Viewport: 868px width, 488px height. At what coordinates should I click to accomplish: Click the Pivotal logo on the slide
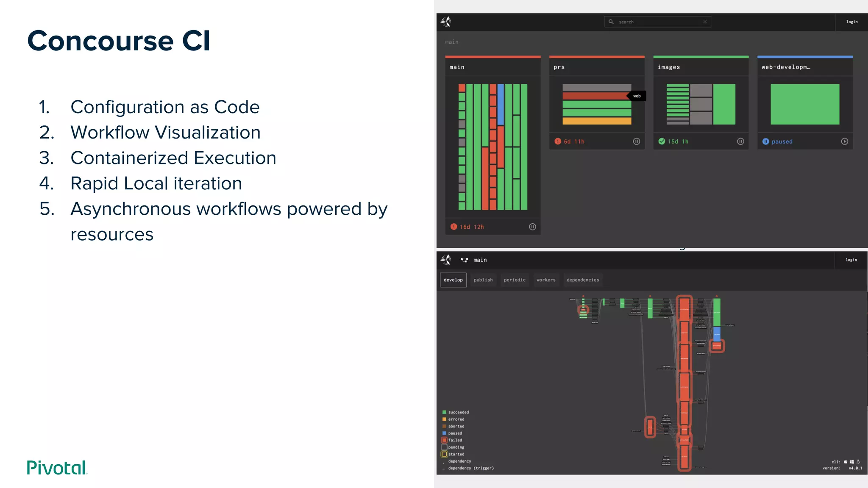[x=57, y=468]
